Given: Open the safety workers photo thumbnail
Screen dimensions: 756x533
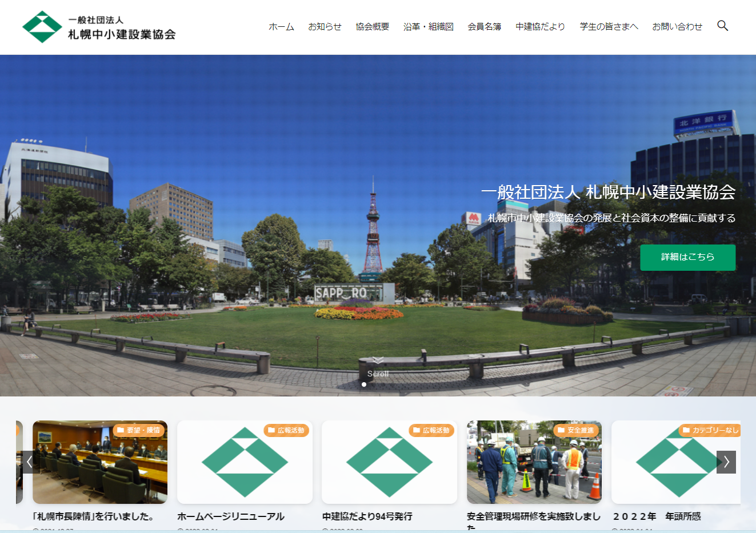Looking at the screenshot, I should pyautogui.click(x=534, y=462).
